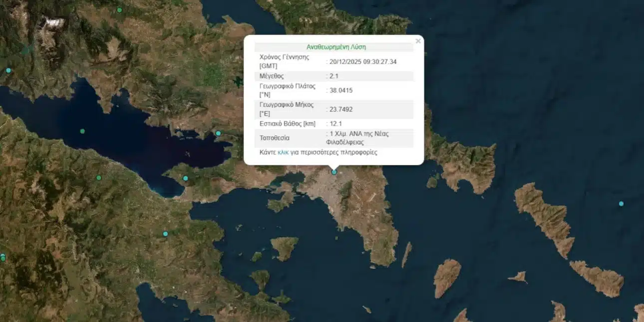Viewport: 644px width, 322px height.
Task: Select the marker on the coastal promontory east of the gulf
Action: pyautogui.click(x=218, y=132)
